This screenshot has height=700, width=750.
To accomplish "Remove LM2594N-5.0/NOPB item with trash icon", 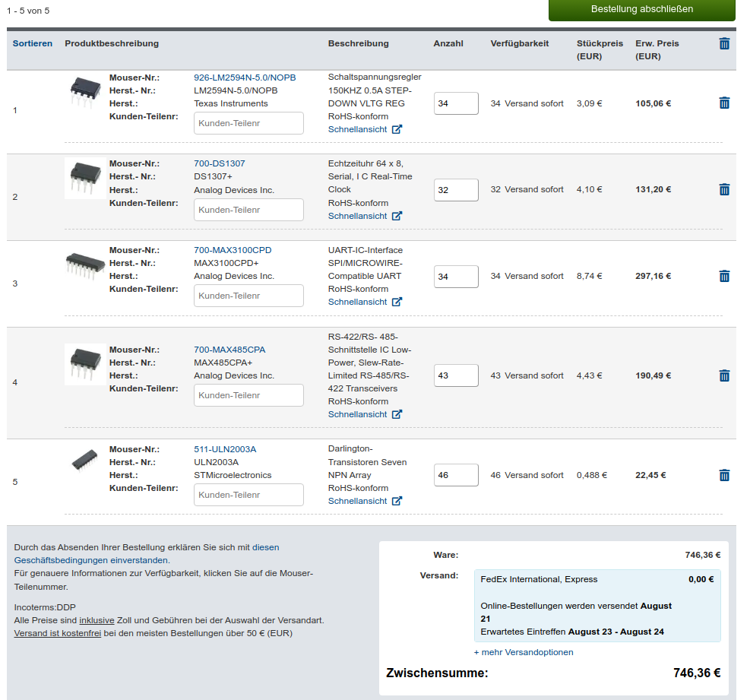I will click(x=724, y=103).
